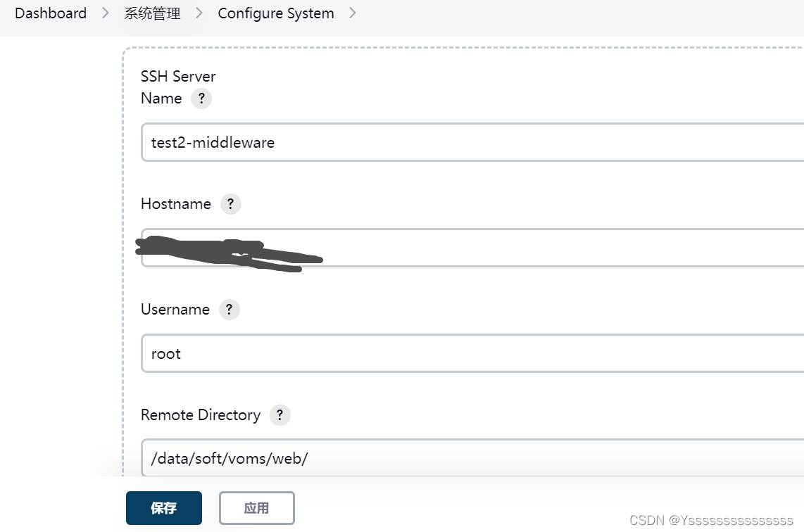Viewport: 804px width, 532px height.
Task: Go to Configure System breadcrumb
Action: click(276, 13)
